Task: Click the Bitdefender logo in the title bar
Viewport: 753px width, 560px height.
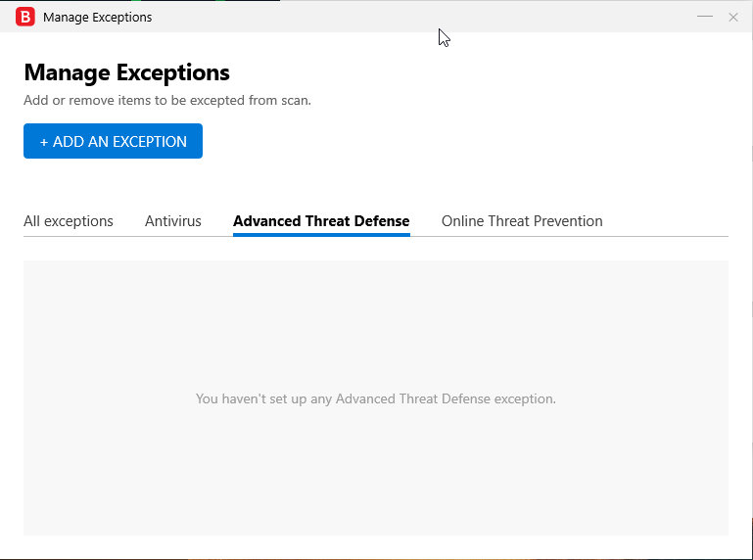Action: [x=25, y=17]
